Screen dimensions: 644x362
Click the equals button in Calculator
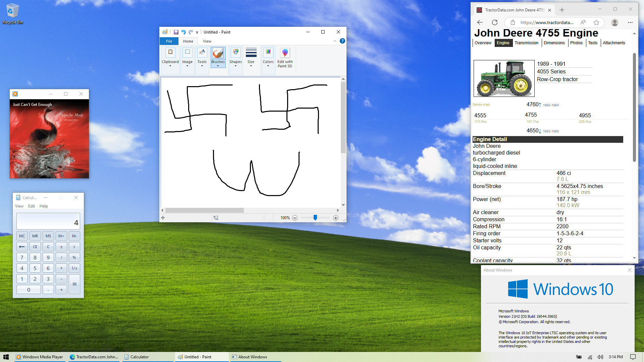click(x=74, y=284)
